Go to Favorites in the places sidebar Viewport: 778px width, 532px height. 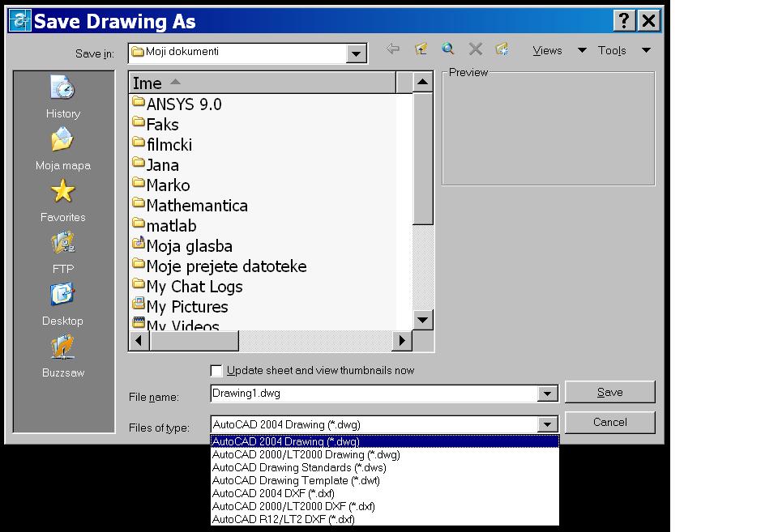62,200
